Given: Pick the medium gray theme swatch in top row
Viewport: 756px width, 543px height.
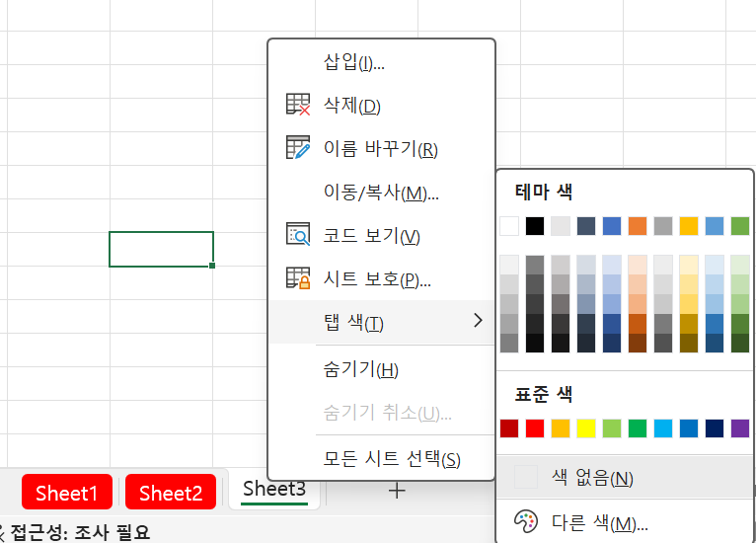Looking at the screenshot, I should coord(663,226).
